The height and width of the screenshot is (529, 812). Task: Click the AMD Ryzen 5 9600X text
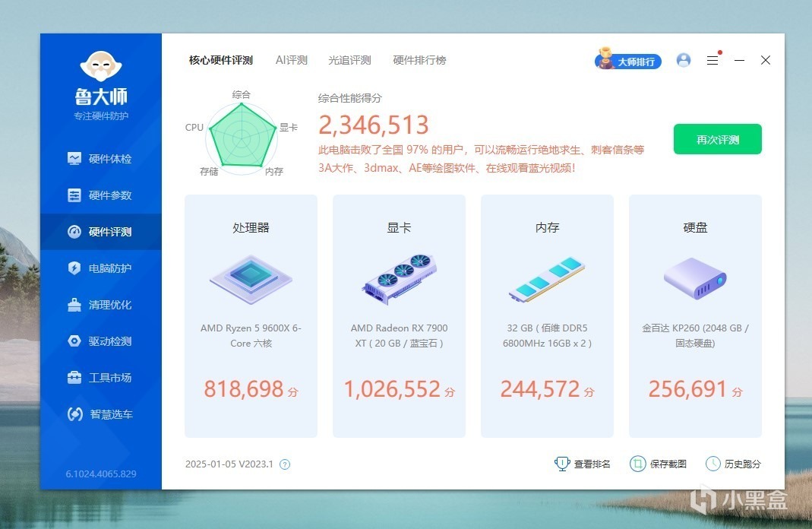251,335
